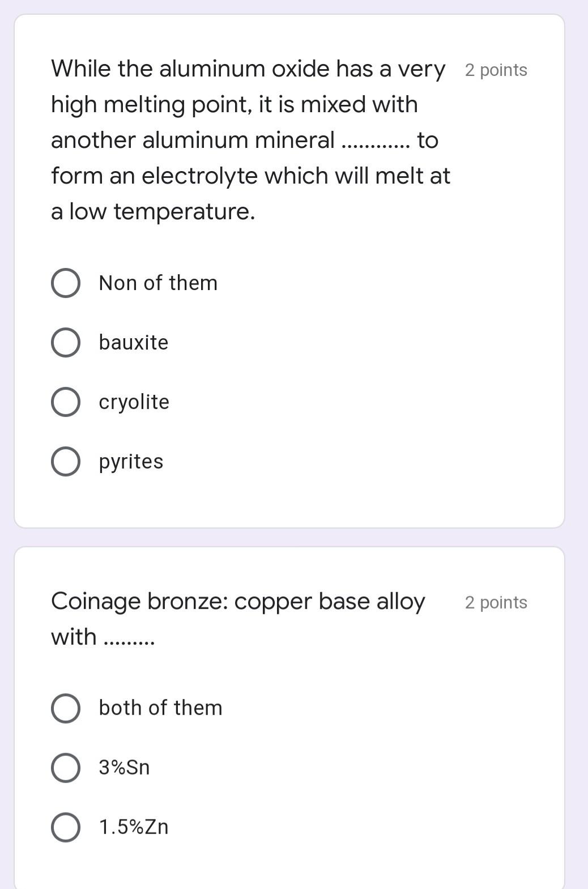Click the bauxite radio circle
This screenshot has width=588, height=889.
point(65,342)
